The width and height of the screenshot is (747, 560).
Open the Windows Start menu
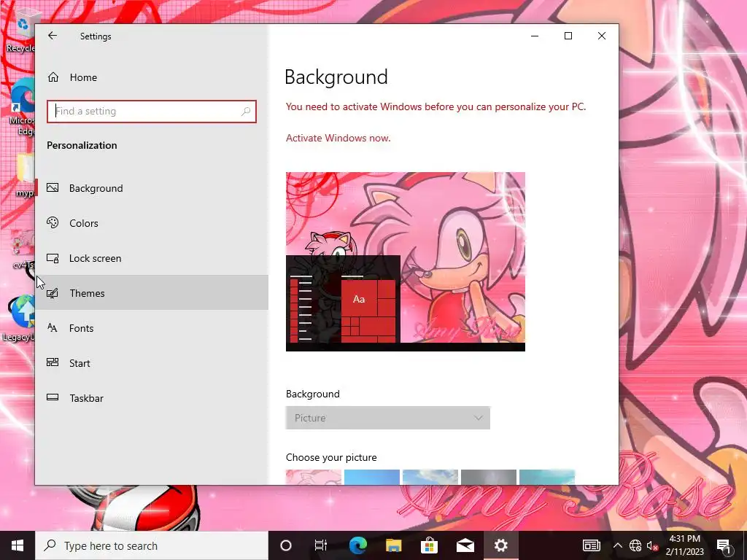(x=18, y=545)
